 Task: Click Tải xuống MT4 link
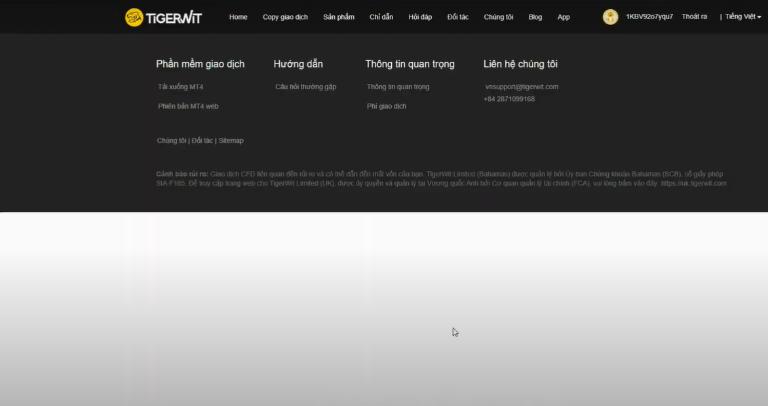(x=181, y=87)
